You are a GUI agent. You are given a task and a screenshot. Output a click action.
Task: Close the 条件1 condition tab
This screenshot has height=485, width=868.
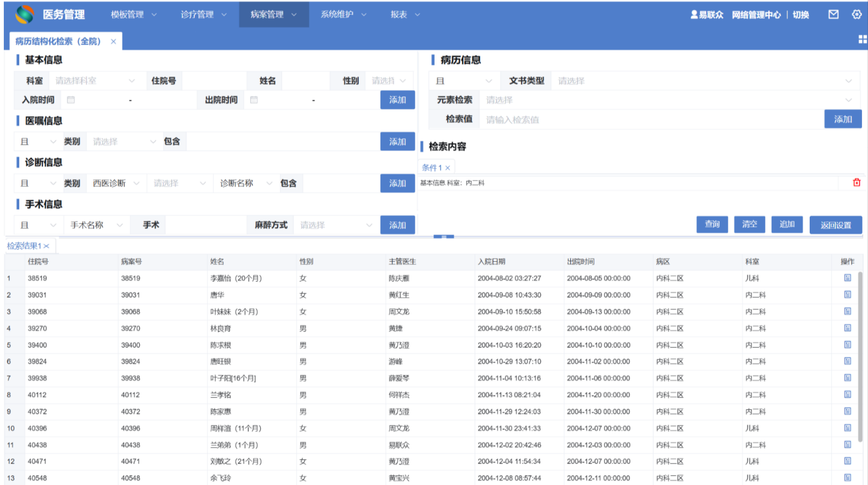448,168
